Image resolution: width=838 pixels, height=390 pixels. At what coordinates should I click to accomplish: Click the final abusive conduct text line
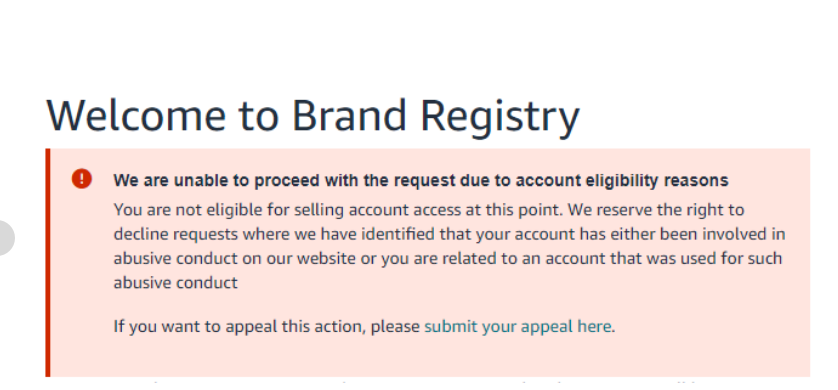[175, 283]
